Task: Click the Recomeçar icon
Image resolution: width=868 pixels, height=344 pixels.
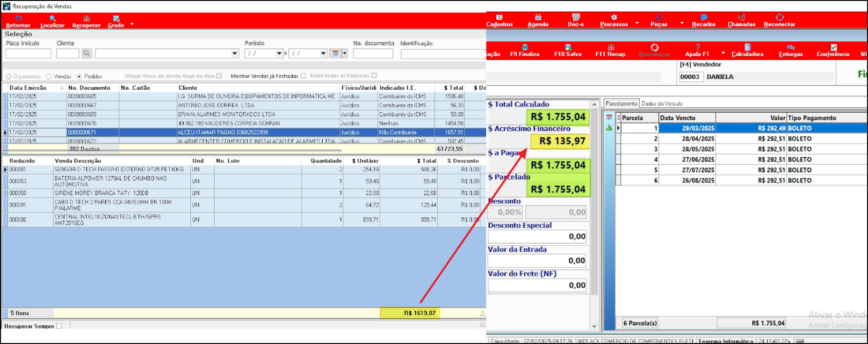Action: 655,47
